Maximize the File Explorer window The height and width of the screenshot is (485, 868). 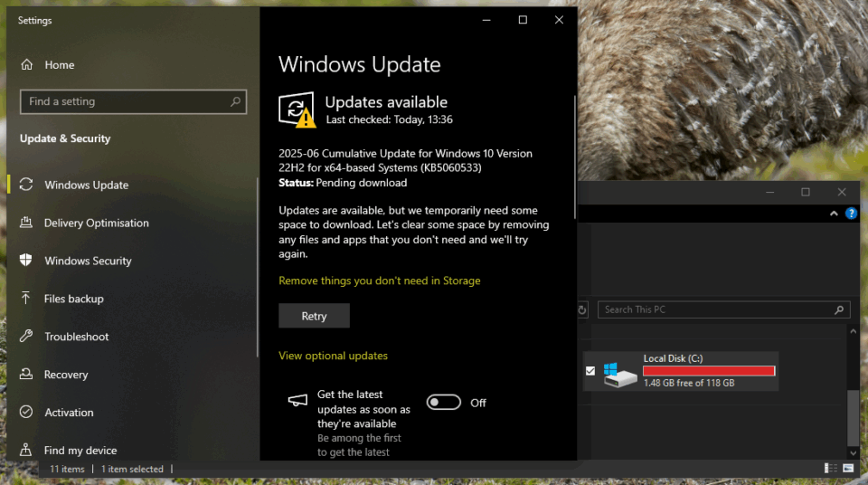point(806,192)
